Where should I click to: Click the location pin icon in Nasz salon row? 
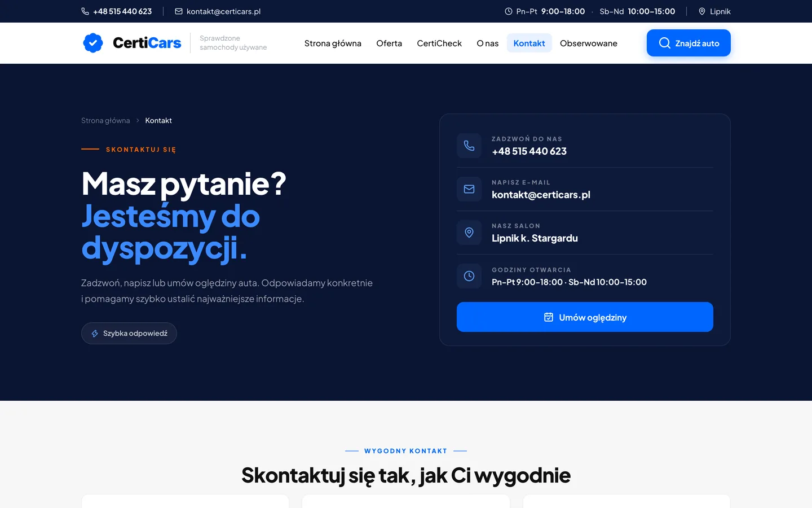[x=469, y=233]
